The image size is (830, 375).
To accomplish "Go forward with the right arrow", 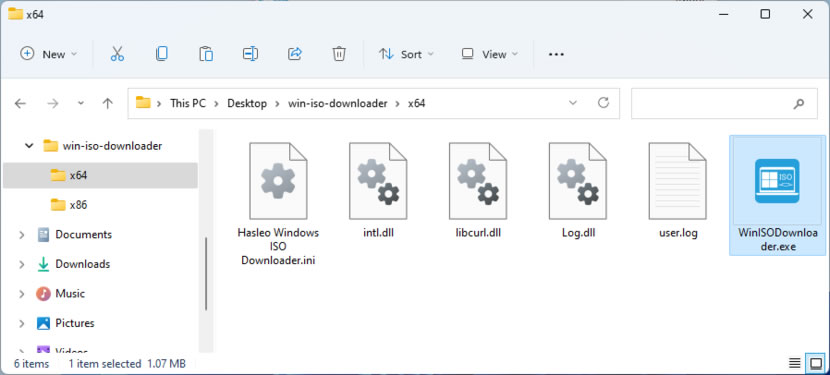I will tap(52, 103).
